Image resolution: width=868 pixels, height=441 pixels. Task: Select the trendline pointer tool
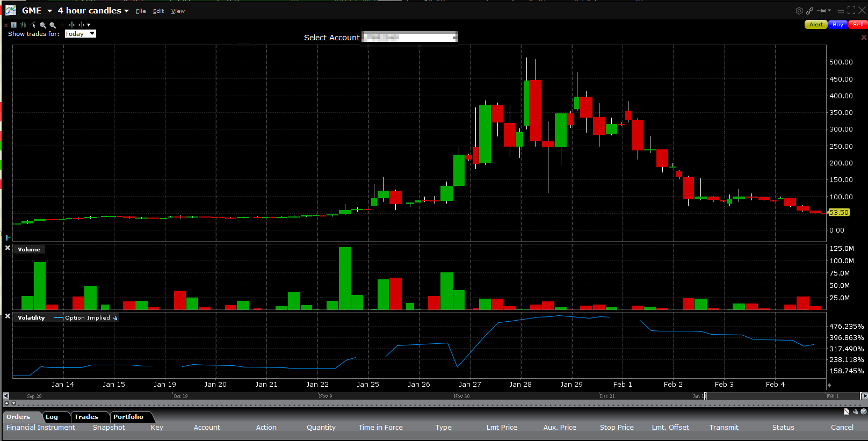[x=33, y=25]
